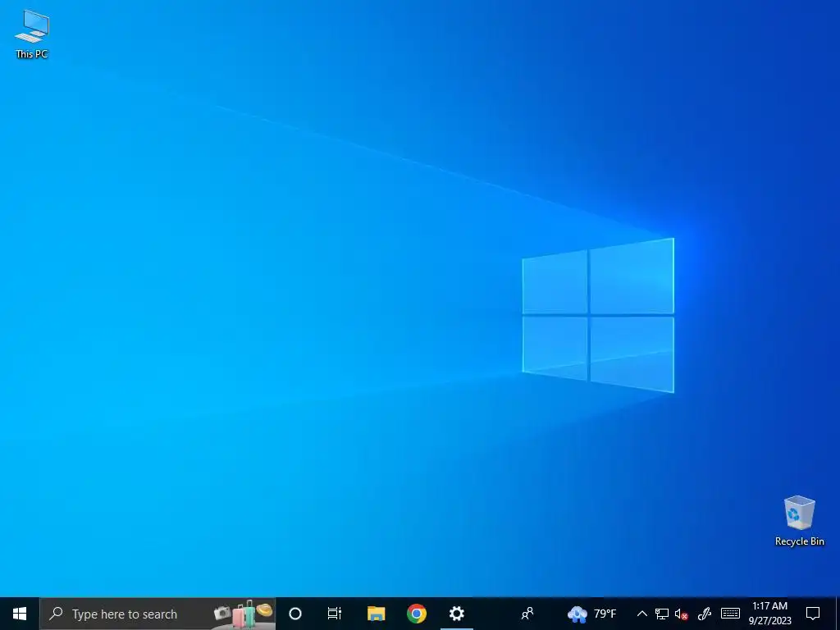Click the Type here to search box
Image resolution: width=840 pixels, height=630 pixels.
coord(157,614)
